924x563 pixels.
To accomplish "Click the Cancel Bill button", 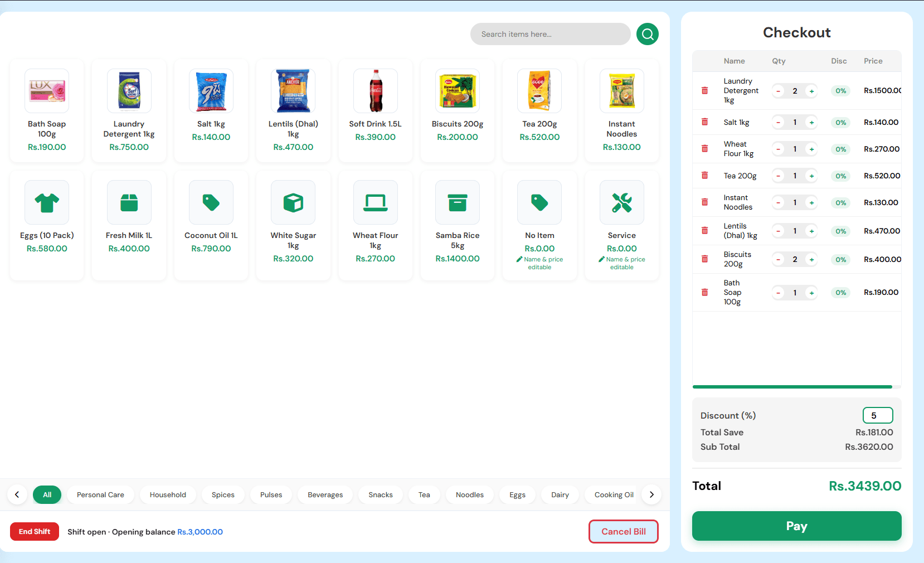I will tap(624, 531).
